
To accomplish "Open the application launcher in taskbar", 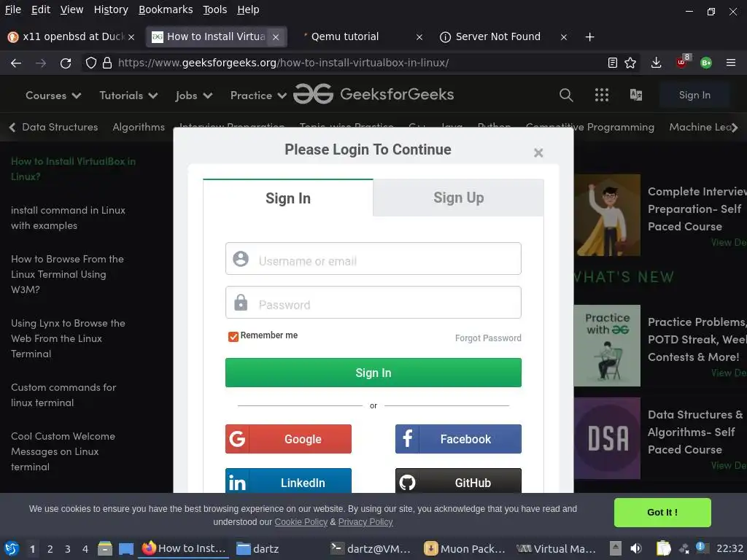I will click(12, 548).
